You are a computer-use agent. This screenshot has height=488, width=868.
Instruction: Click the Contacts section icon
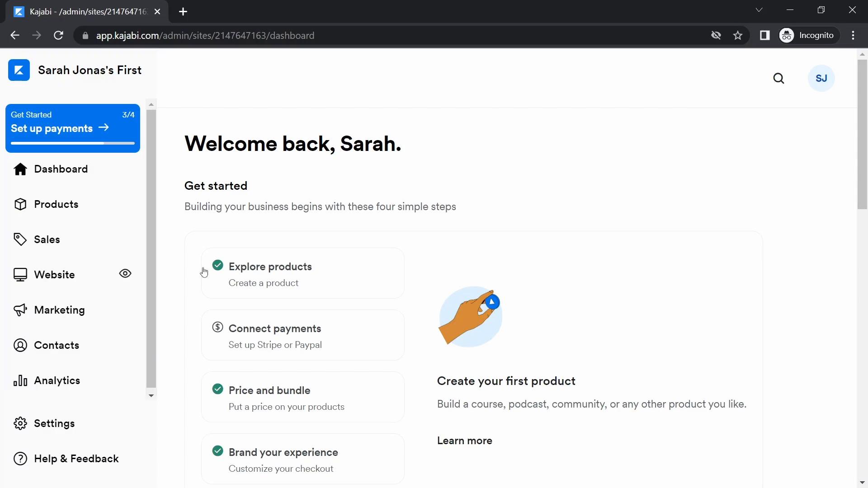point(20,344)
